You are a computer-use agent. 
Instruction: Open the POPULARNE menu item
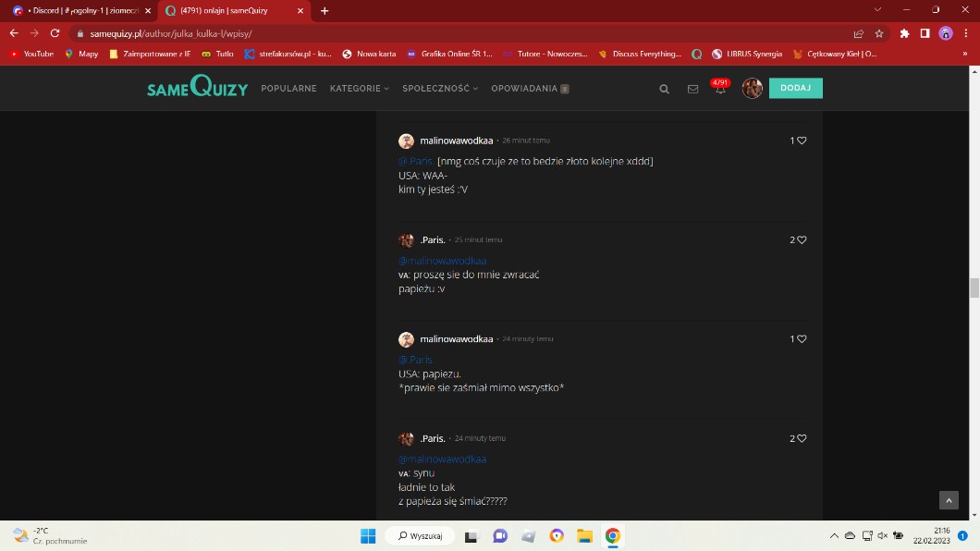pos(288,89)
